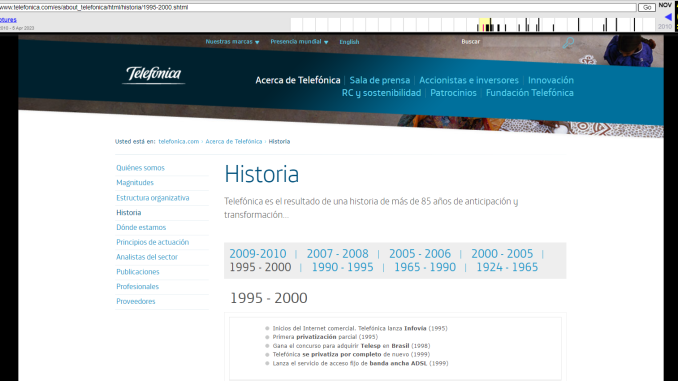Expand the Presencia mundial dropdown

tap(299, 42)
